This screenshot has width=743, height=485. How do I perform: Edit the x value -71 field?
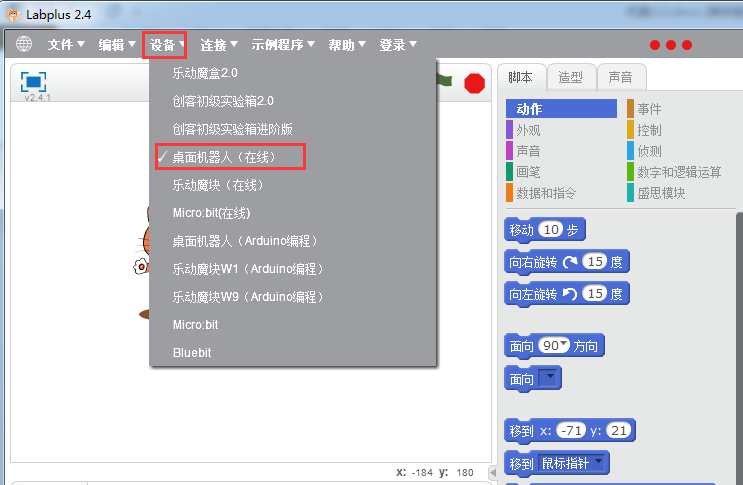point(571,430)
